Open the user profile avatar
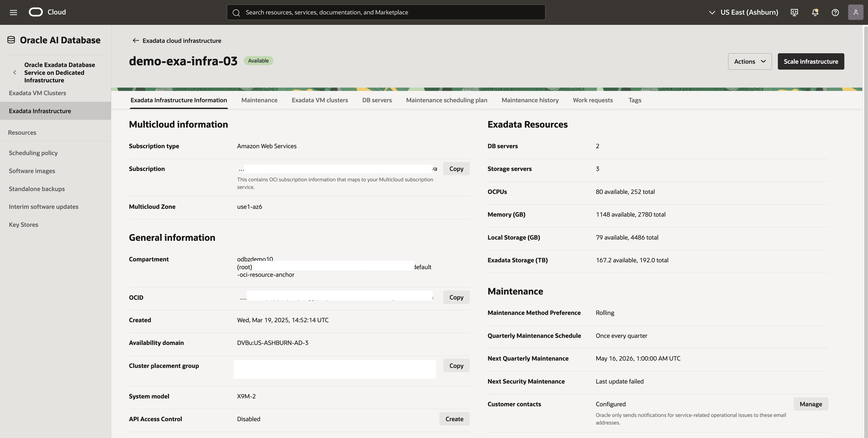Viewport: 868px width, 438px height. 855,13
